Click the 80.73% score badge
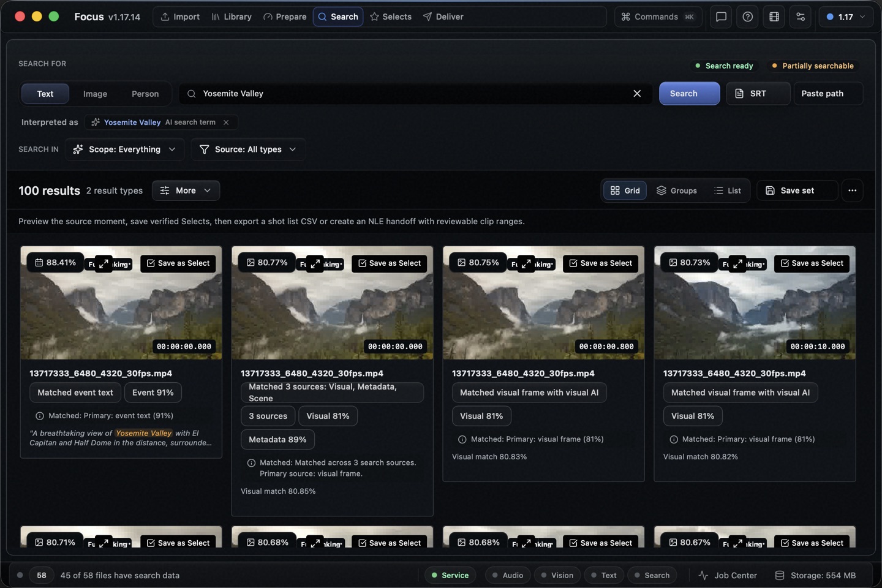The height and width of the screenshot is (588, 882). pos(690,263)
